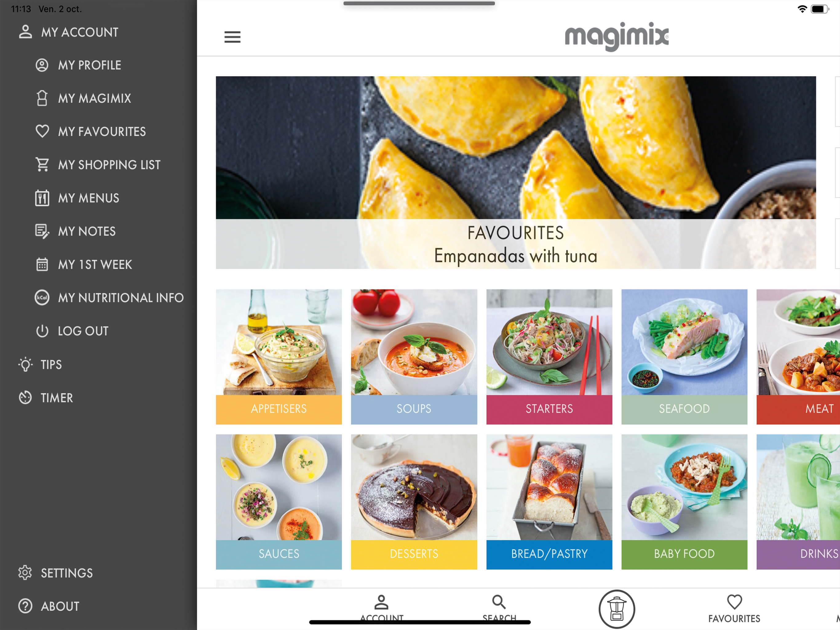The image size is (840, 630).
Task: View My Nutritional Info kcal icon
Action: point(42,297)
